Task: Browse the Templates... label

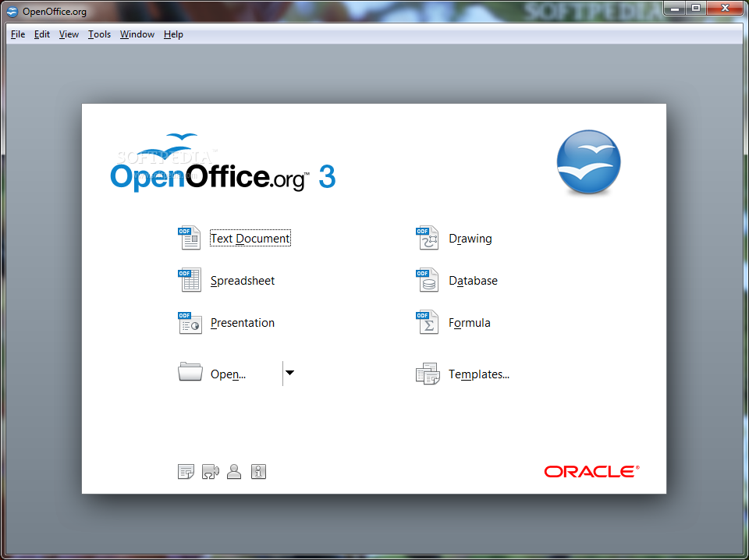Action: pyautogui.click(x=479, y=374)
